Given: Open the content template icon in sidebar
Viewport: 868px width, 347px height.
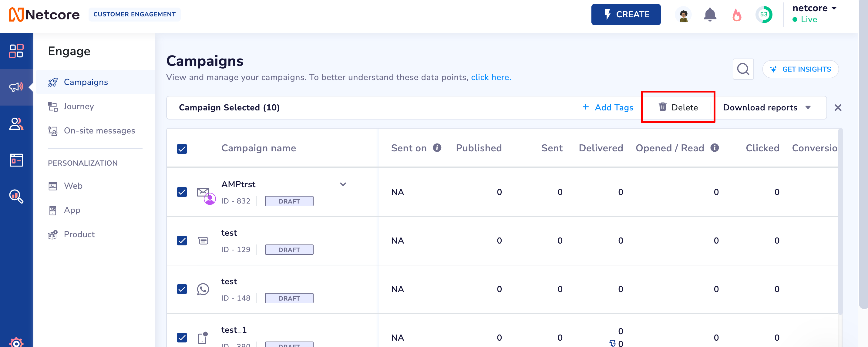Looking at the screenshot, I should tap(16, 160).
